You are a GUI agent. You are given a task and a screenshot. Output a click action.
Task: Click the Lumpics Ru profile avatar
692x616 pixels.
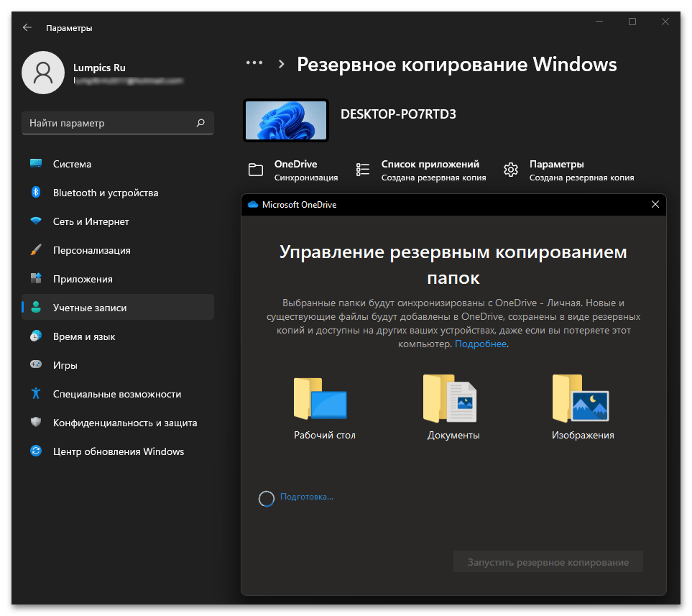pos(43,73)
